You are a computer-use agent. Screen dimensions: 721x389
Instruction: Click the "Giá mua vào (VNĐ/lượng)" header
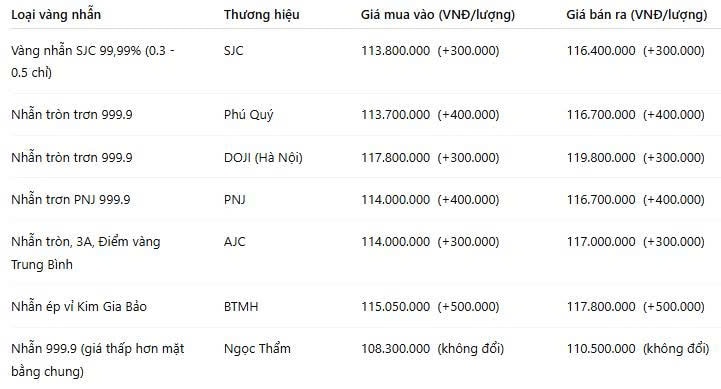click(x=438, y=15)
